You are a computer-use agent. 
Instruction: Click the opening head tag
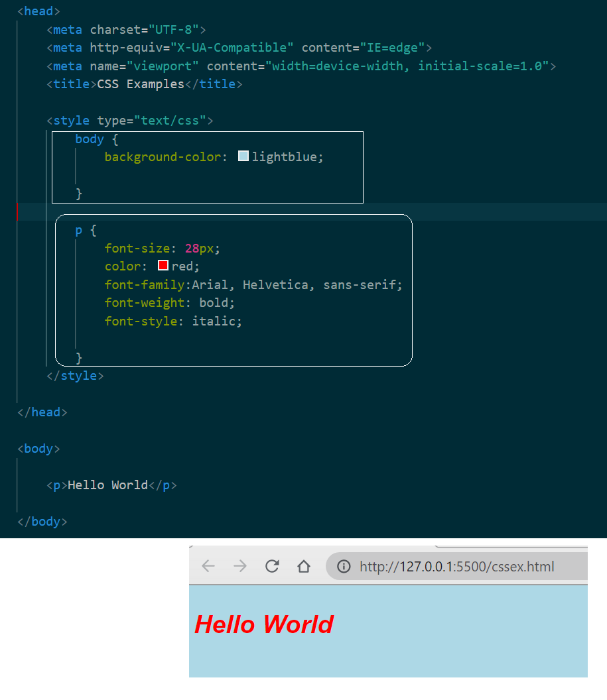click(38, 11)
